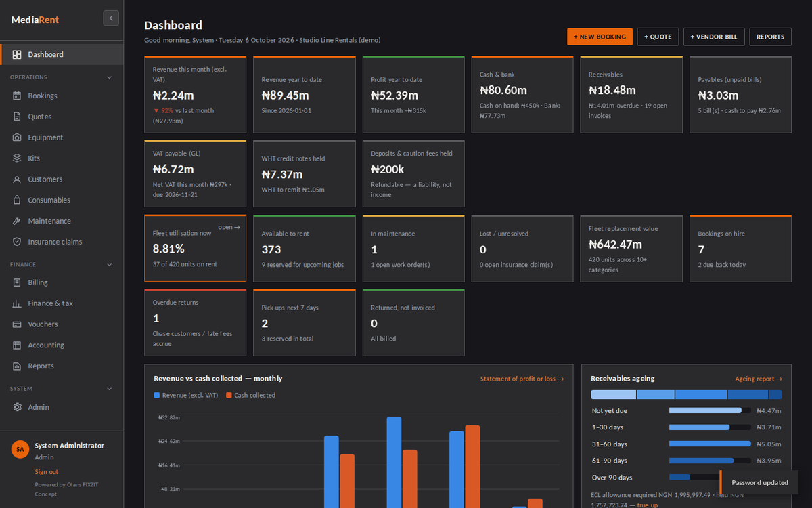Open the Accounting page
The height and width of the screenshot is (508, 812).
click(x=62, y=345)
